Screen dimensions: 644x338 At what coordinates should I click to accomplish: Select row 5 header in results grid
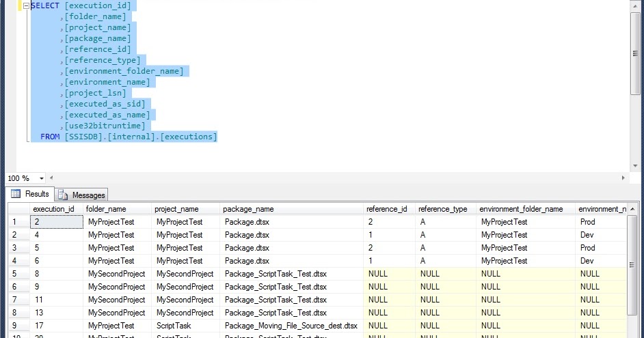pyautogui.click(x=19, y=274)
